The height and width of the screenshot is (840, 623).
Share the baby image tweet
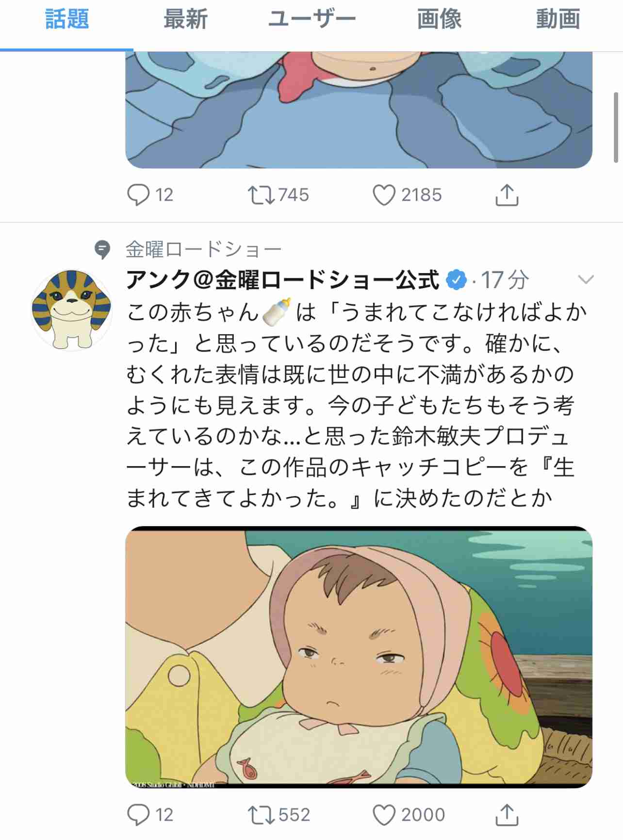pos(507,815)
